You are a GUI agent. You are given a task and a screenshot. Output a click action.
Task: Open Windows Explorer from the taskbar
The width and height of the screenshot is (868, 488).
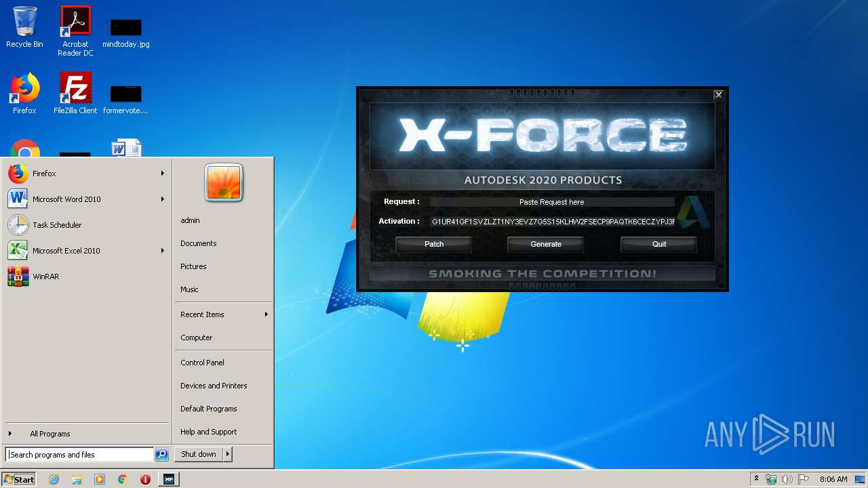point(77,479)
